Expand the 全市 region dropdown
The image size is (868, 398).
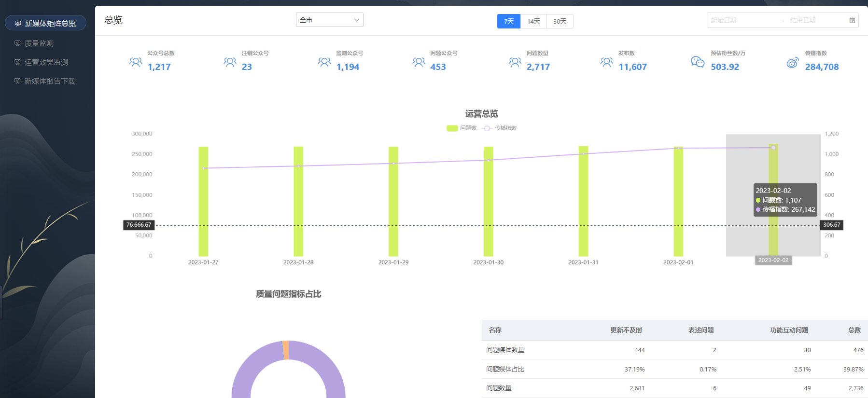click(x=329, y=20)
